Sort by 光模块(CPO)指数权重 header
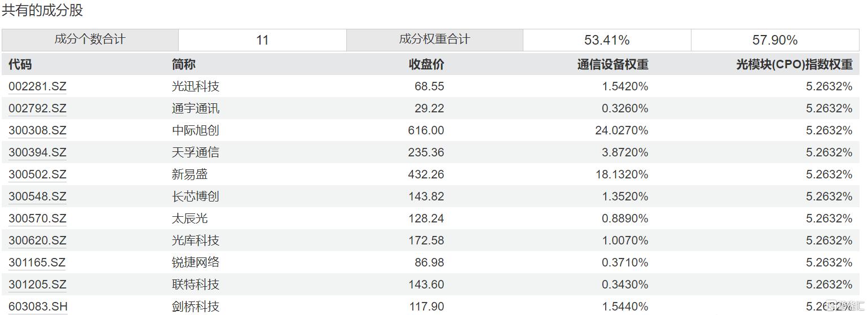 point(794,64)
